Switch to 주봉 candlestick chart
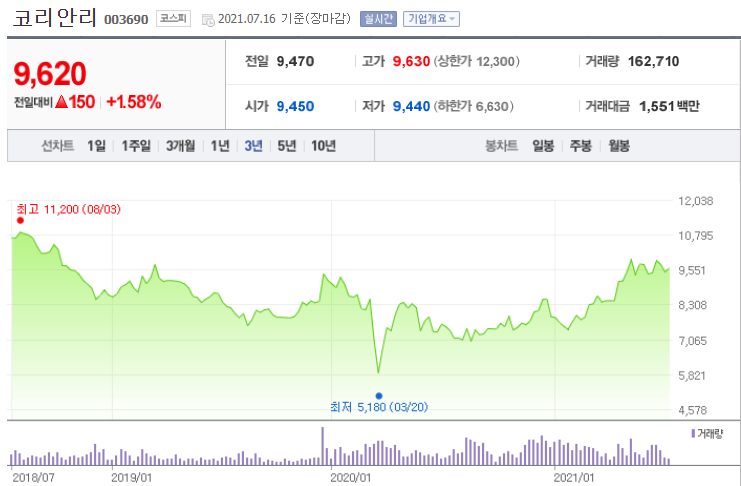 click(581, 146)
